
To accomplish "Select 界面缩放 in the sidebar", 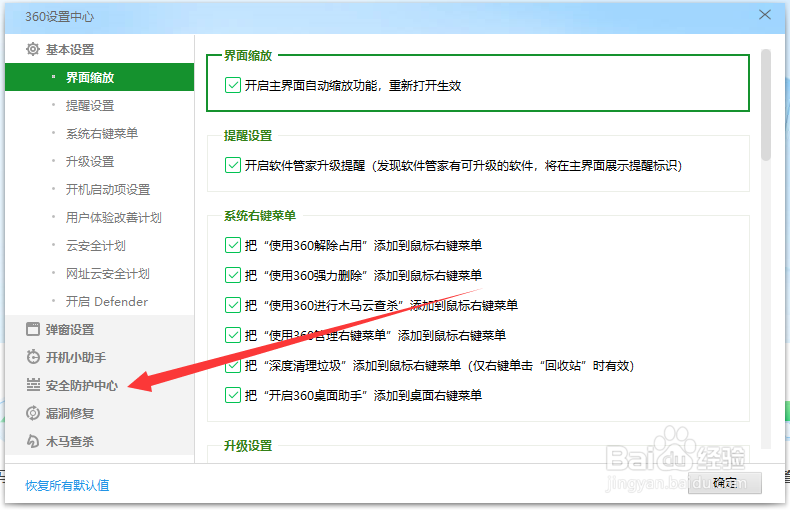I will (x=99, y=77).
